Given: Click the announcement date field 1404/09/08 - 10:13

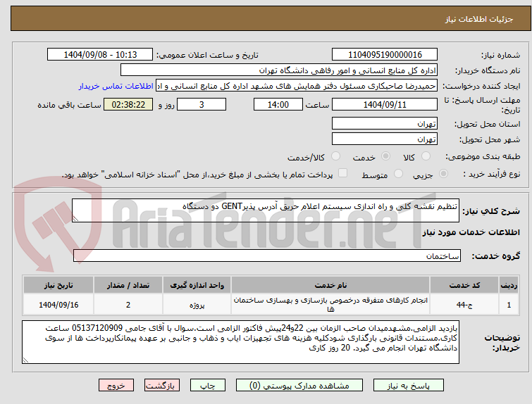Looking at the screenshot, I should point(100,55).
